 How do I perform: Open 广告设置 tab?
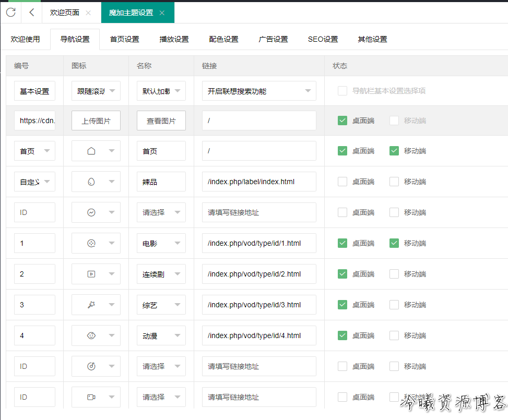click(273, 39)
